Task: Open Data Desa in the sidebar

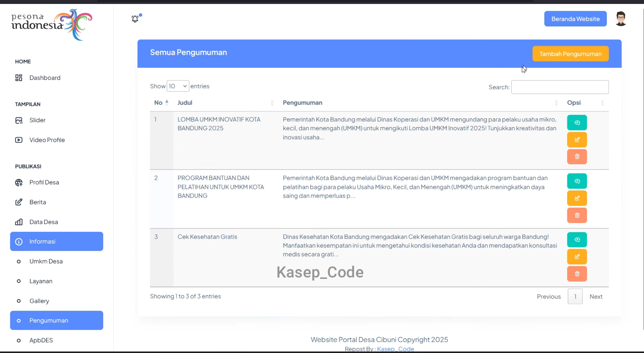Action: click(x=56, y=222)
